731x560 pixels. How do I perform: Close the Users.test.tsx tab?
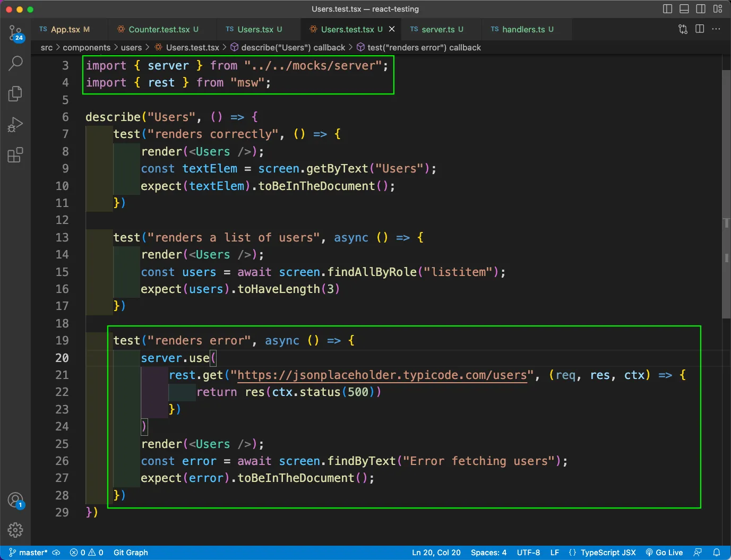tap(392, 29)
